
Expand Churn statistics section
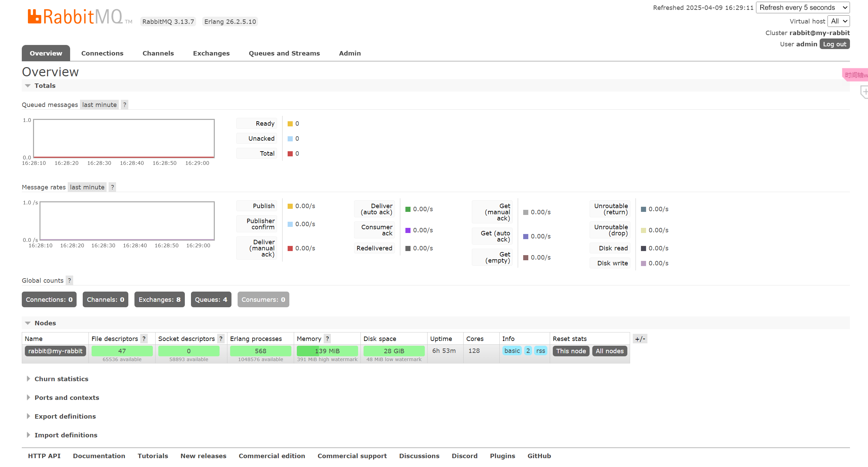[x=61, y=379]
